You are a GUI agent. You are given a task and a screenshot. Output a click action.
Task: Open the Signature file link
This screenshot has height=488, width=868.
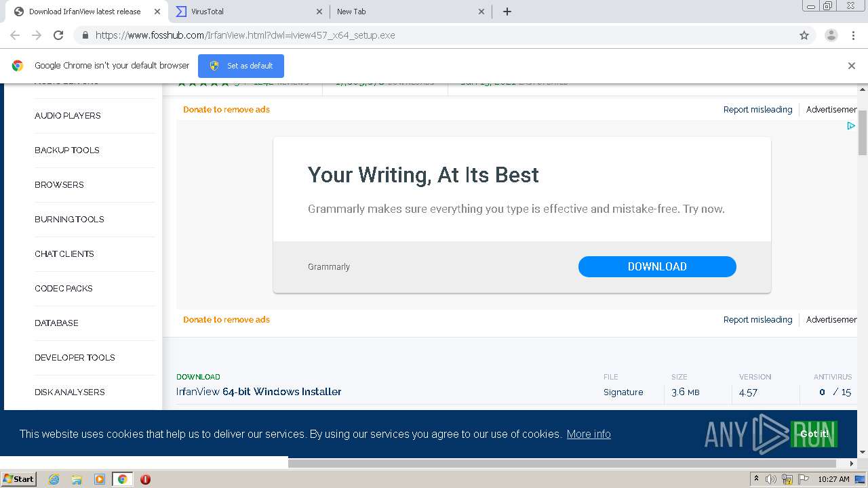point(623,392)
